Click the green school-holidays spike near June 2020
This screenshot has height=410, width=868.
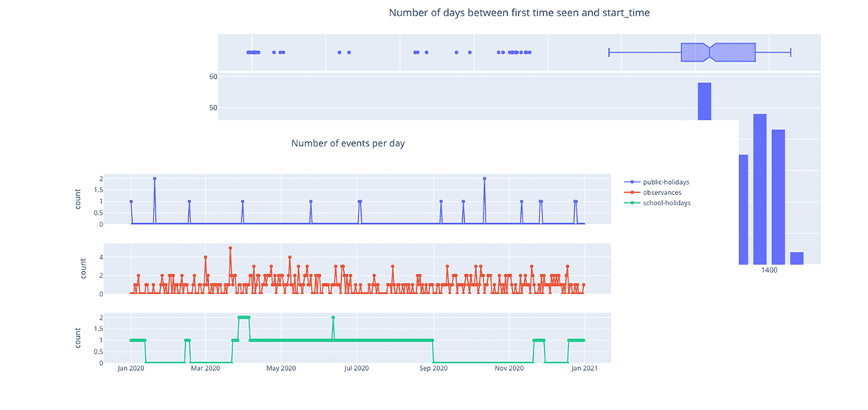333,318
